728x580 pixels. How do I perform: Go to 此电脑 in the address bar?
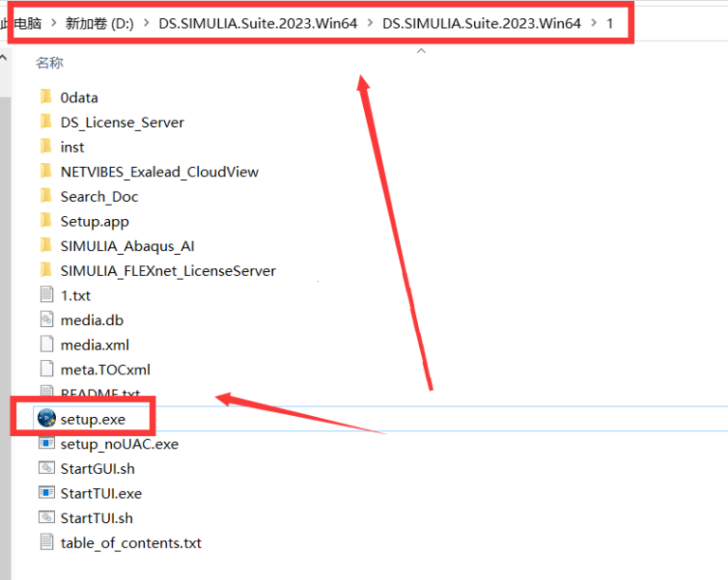(x=22, y=23)
